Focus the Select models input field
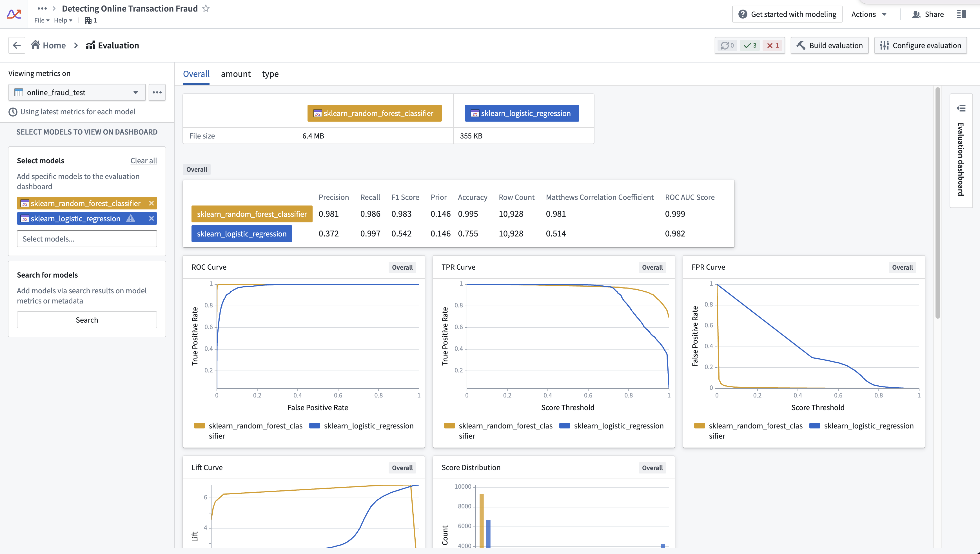This screenshot has width=980, height=554. 87,239
